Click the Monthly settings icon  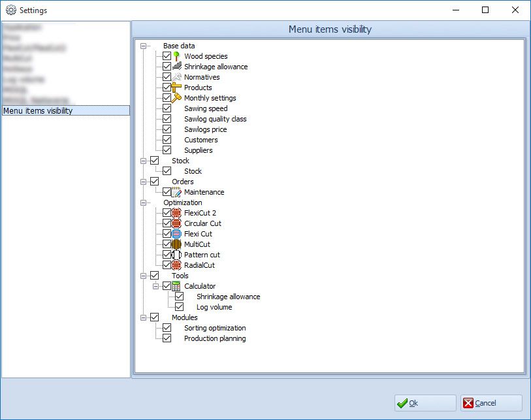[176, 98]
